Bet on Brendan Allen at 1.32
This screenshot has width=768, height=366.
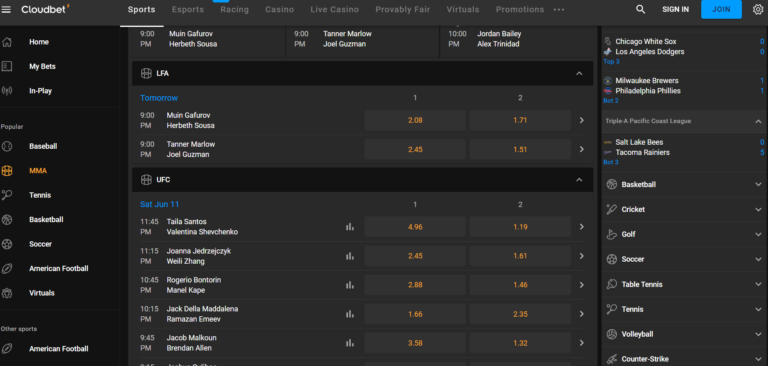[x=520, y=343]
